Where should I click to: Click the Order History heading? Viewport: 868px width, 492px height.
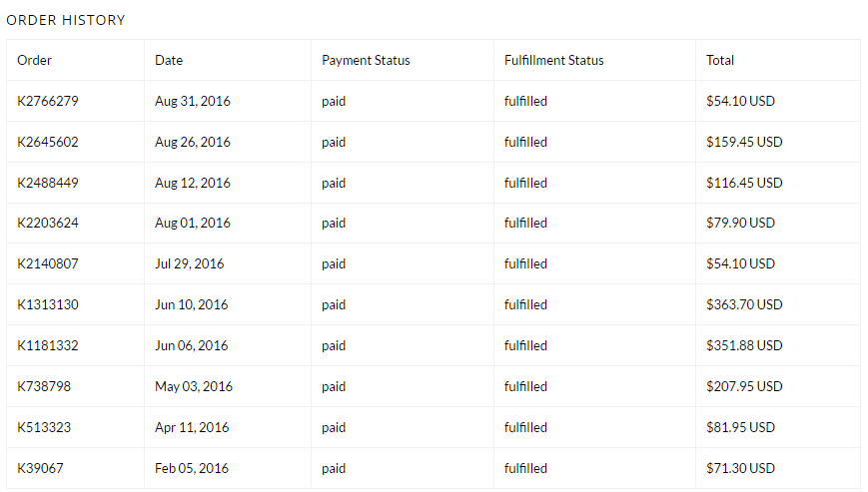[x=66, y=20]
